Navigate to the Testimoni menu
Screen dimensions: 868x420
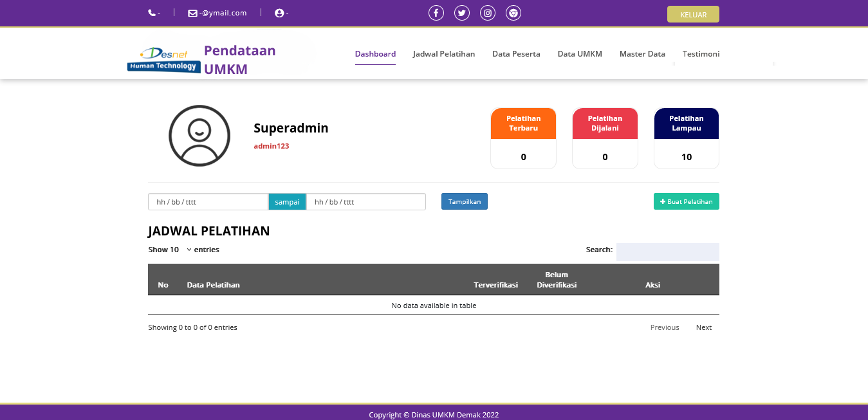click(x=701, y=54)
